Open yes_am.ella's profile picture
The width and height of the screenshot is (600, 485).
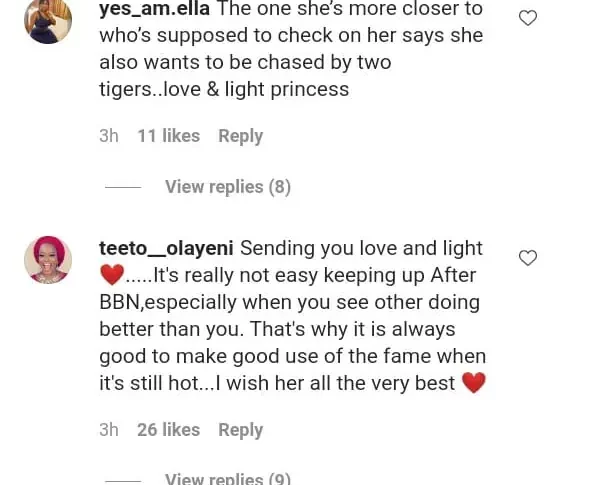click(x=48, y=21)
